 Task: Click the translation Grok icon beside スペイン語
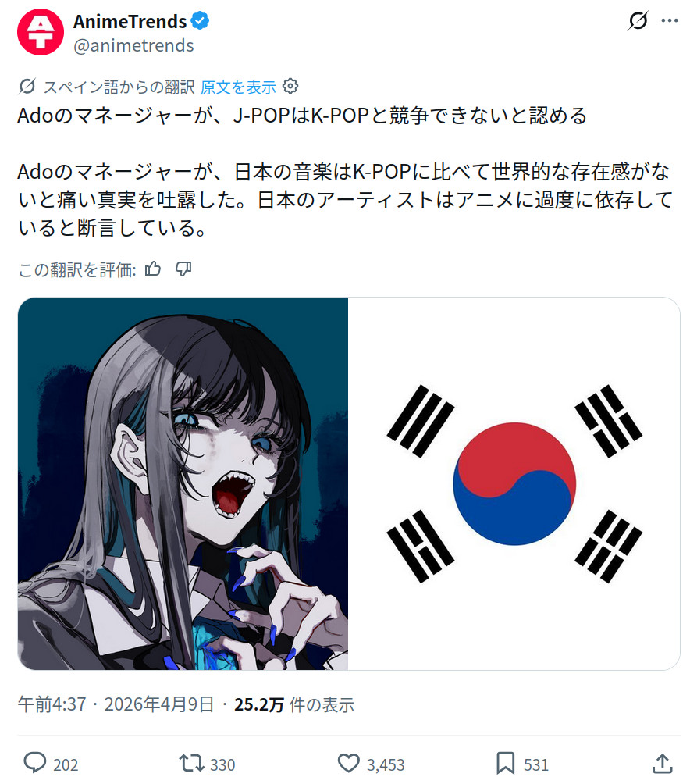pos(27,87)
